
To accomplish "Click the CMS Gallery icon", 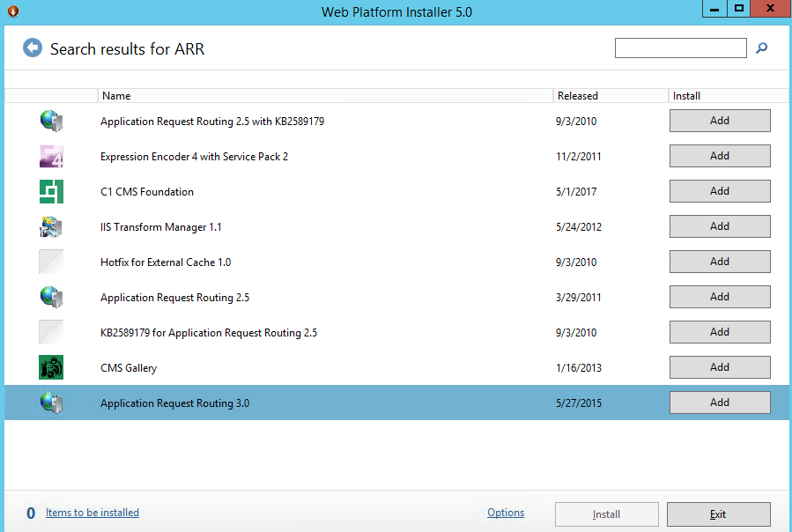I will (x=51, y=367).
